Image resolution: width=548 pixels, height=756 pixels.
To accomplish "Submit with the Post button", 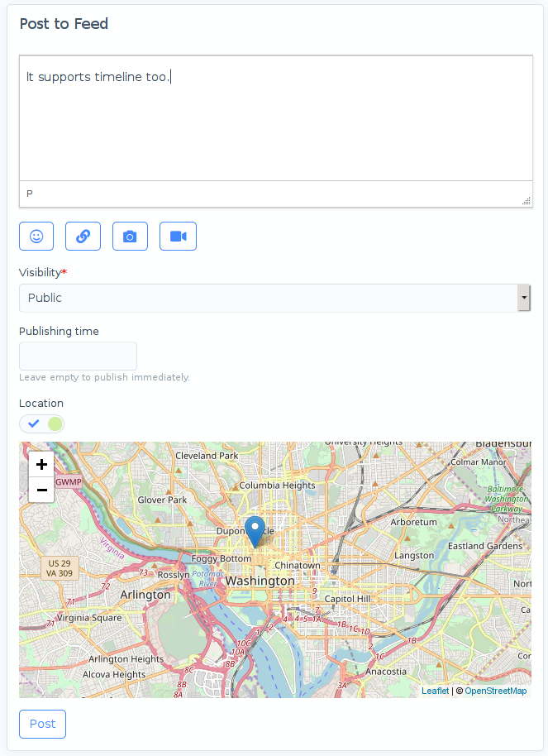I will 42,724.
